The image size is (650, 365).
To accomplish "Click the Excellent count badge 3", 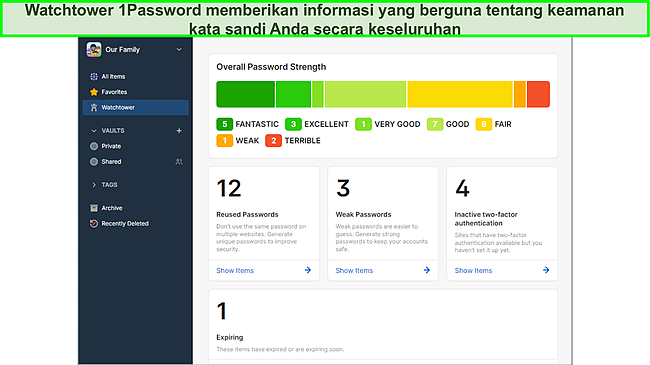I will pos(293,124).
